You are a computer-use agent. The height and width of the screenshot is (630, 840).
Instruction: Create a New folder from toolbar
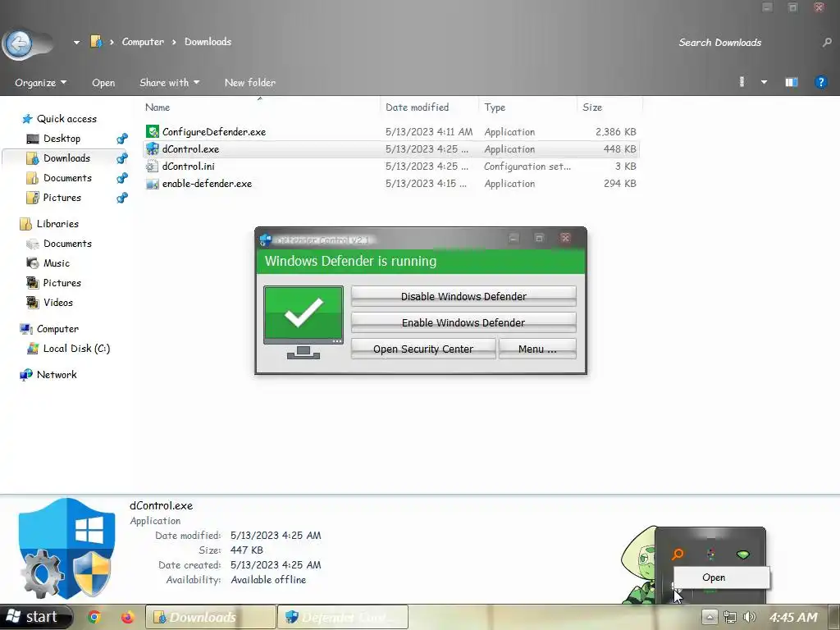coord(249,83)
